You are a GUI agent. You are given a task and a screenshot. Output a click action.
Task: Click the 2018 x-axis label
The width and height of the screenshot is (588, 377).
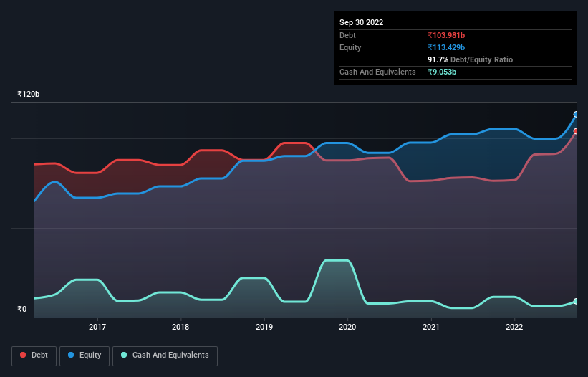click(180, 327)
